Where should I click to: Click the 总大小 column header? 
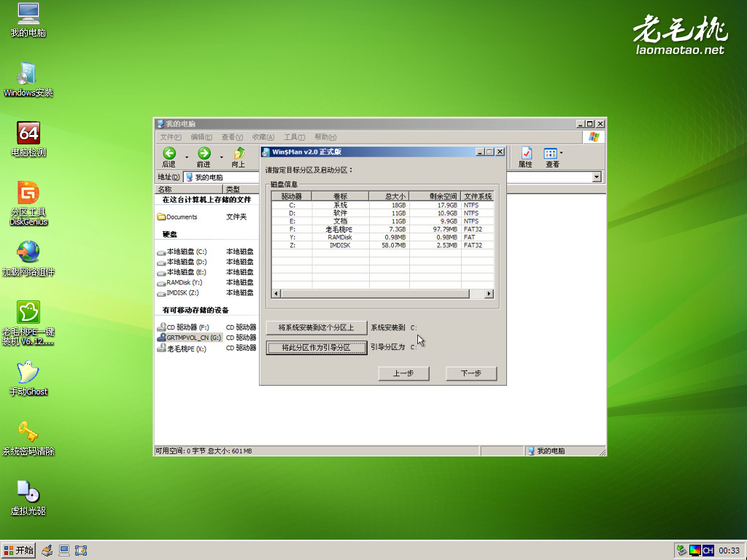tap(390, 196)
